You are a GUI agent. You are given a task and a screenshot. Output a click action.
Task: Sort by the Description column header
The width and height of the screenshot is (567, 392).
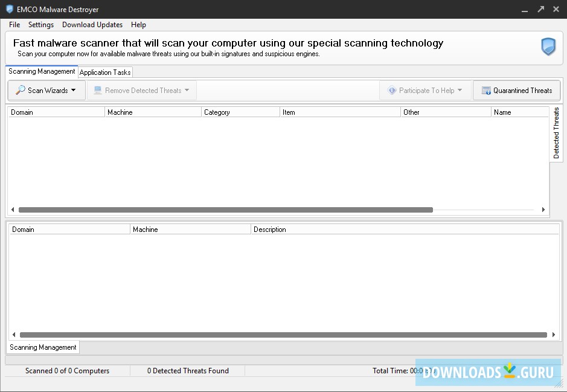coord(405,230)
